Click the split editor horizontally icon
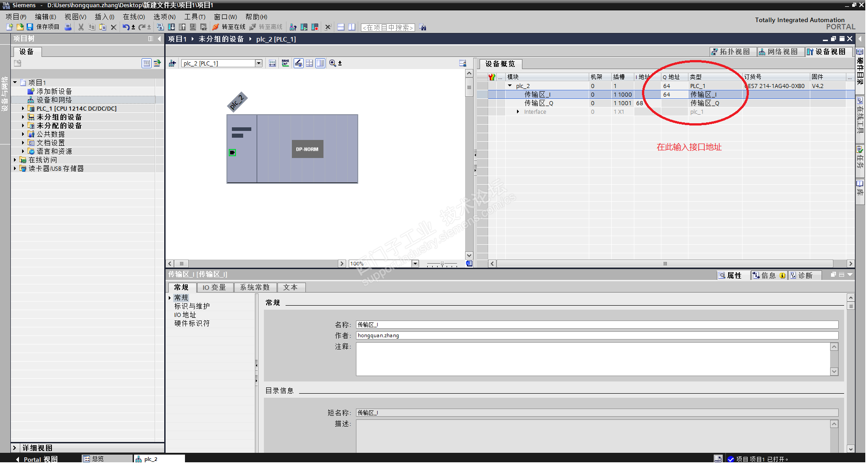 tap(341, 27)
